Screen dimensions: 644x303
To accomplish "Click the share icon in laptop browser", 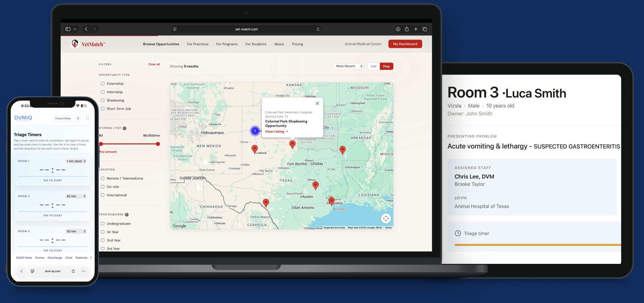I will [407, 29].
